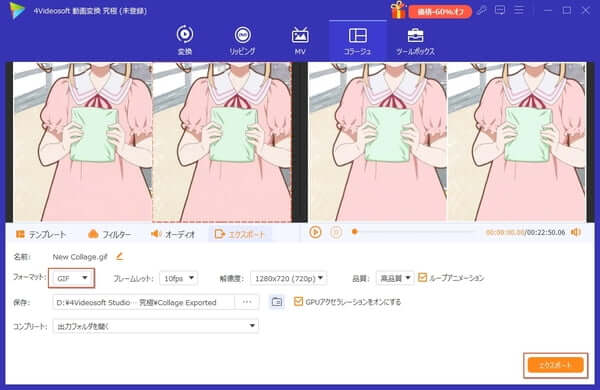Image resolution: width=600 pixels, height=390 pixels.
Task: Mute the preview volume speaker icon
Action: pos(576,232)
